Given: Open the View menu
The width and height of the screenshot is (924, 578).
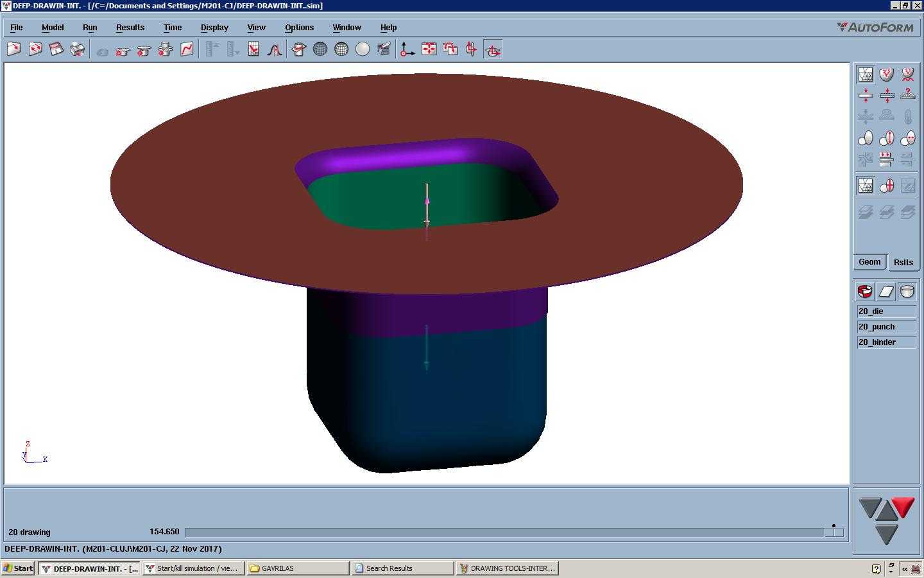Looking at the screenshot, I should (x=256, y=28).
